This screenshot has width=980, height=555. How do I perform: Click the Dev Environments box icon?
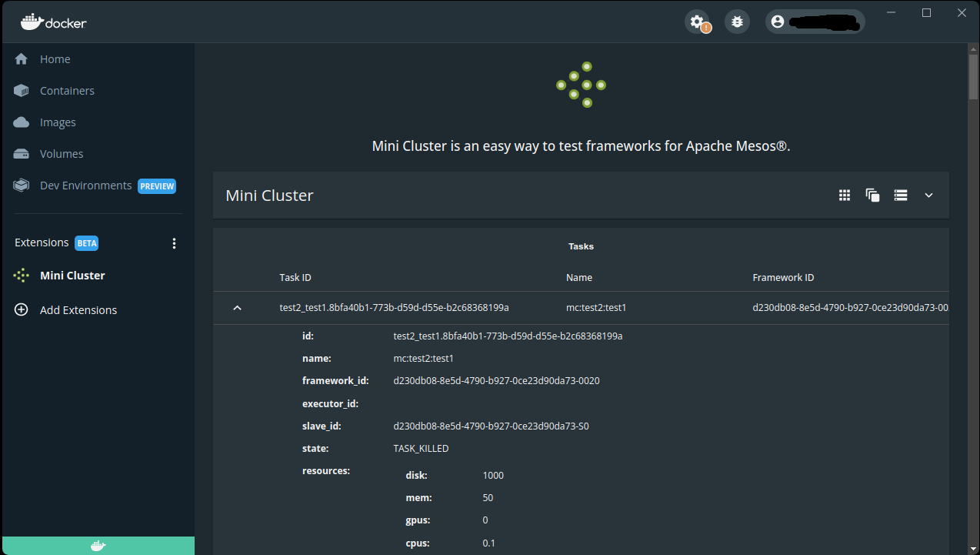(22, 186)
